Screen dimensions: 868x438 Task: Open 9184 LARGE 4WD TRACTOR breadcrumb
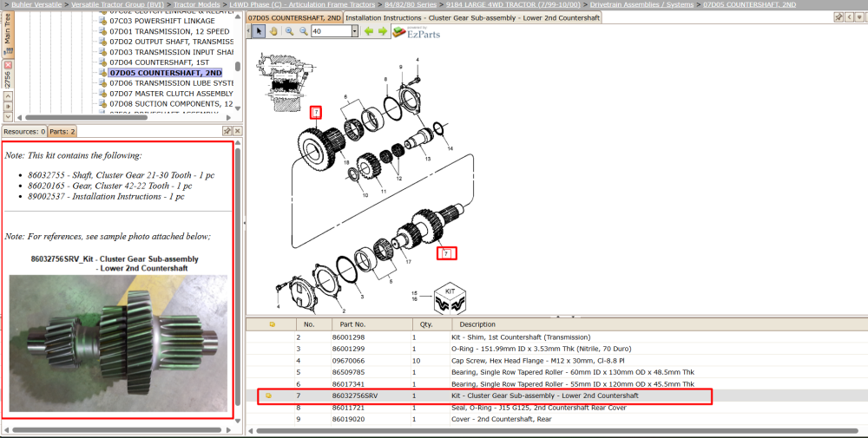[x=513, y=4]
